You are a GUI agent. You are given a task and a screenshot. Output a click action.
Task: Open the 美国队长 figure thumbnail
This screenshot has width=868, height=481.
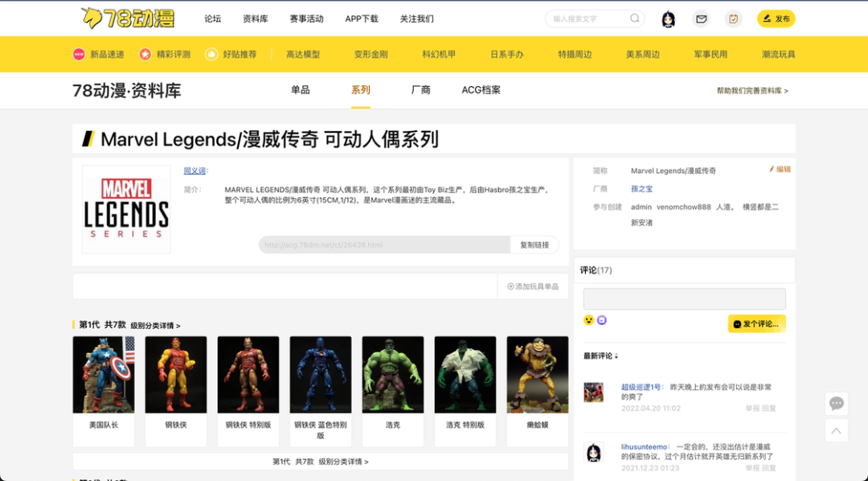pos(104,375)
